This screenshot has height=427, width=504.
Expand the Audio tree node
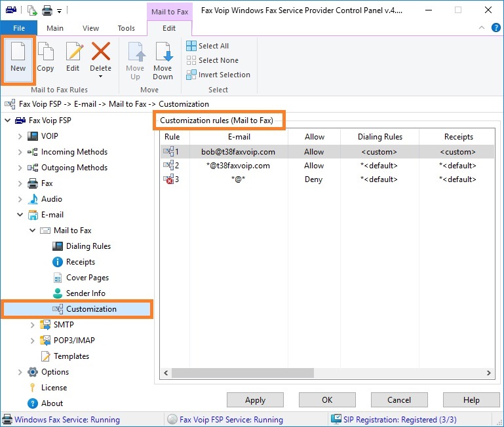coord(20,199)
